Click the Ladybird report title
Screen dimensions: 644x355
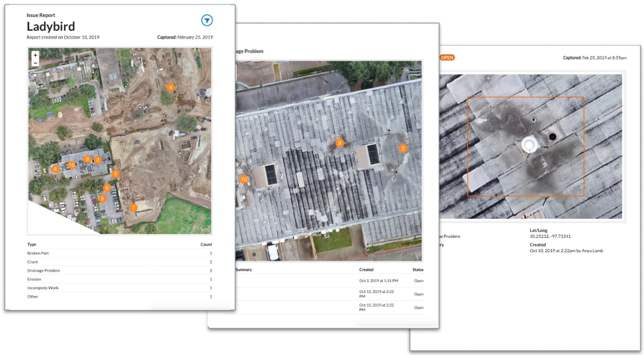click(51, 27)
